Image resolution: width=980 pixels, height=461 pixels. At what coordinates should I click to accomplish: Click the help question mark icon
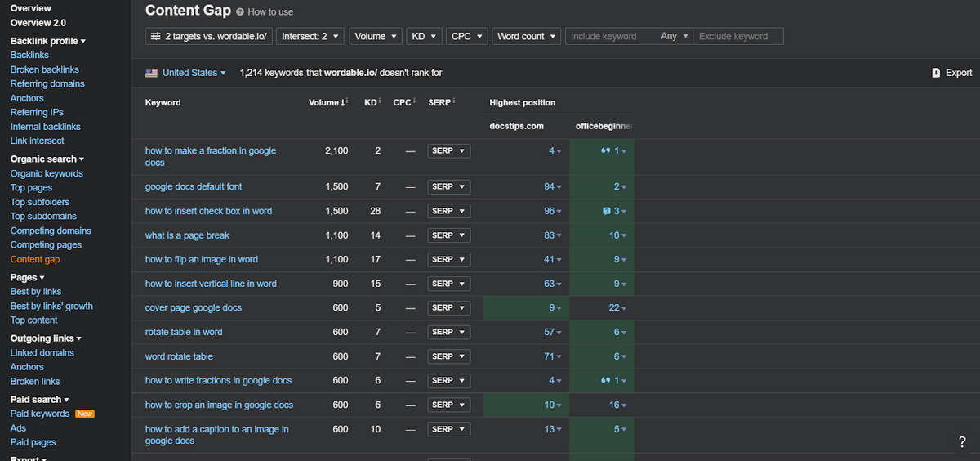click(x=961, y=442)
